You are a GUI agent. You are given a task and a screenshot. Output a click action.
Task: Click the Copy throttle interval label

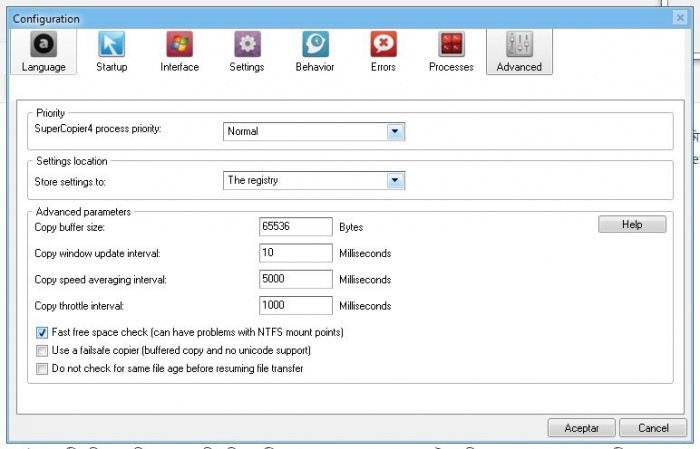click(79, 306)
